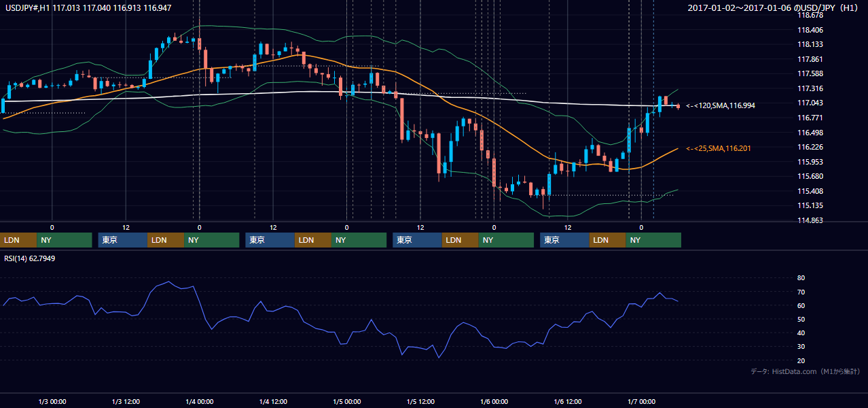Click the RSI level label 20
Viewport: 868px width, 408px height.
(x=801, y=360)
